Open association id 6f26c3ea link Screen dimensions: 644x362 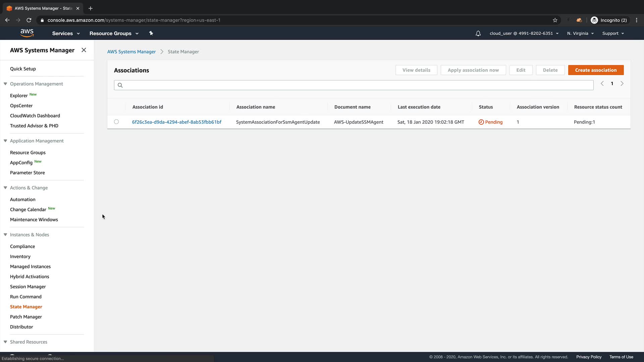177,122
